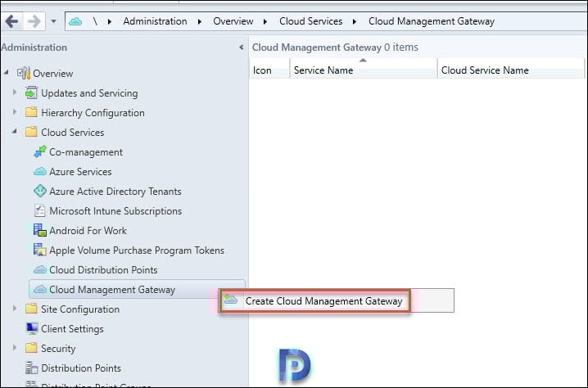Click the cloud icon in address bar
The width and height of the screenshot is (588, 388).
75,21
